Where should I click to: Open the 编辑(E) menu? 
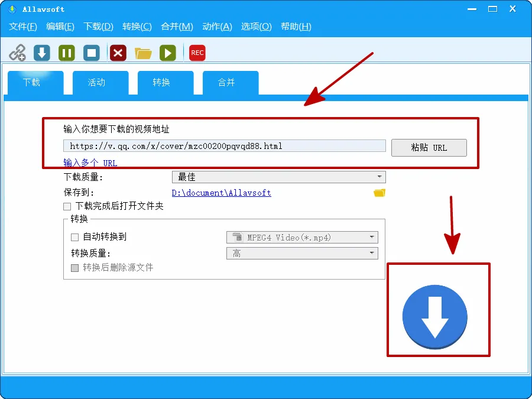(x=60, y=27)
